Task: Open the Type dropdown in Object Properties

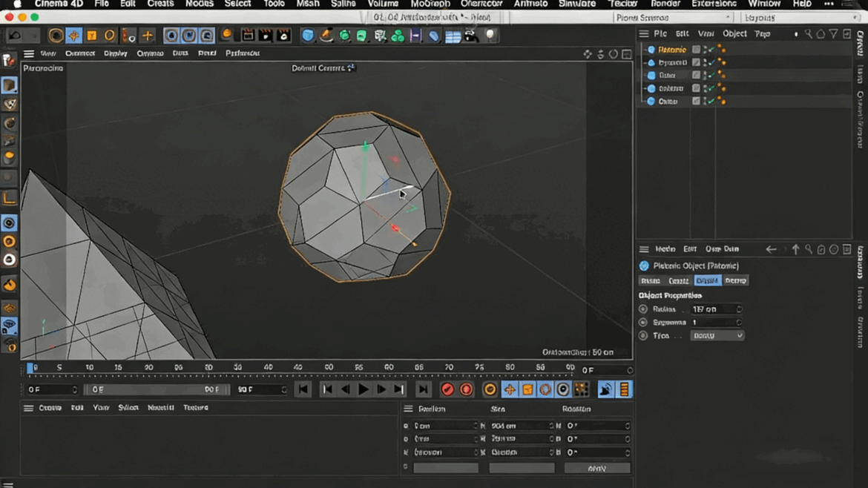Action: pos(716,335)
